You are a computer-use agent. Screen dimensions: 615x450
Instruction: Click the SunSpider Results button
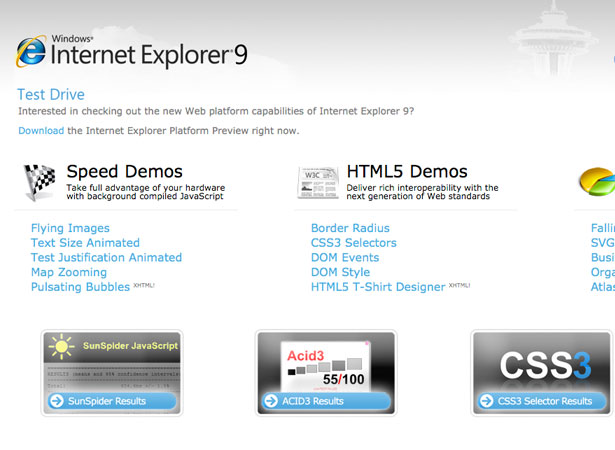point(112,401)
